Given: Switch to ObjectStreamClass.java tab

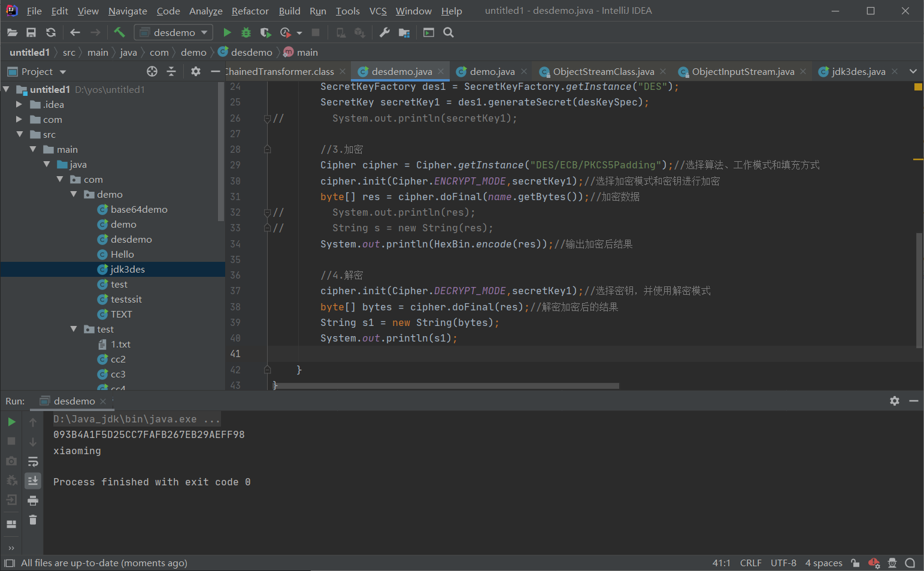Looking at the screenshot, I should [604, 71].
